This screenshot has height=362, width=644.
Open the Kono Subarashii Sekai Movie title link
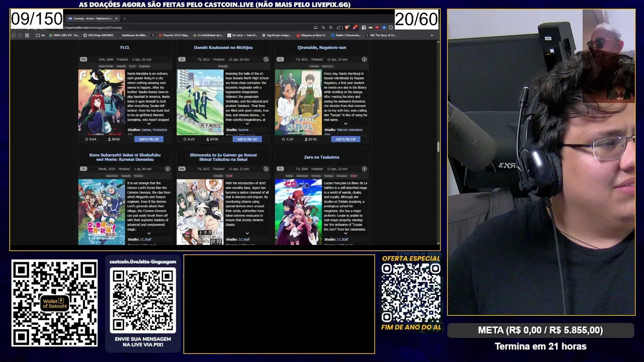125,157
